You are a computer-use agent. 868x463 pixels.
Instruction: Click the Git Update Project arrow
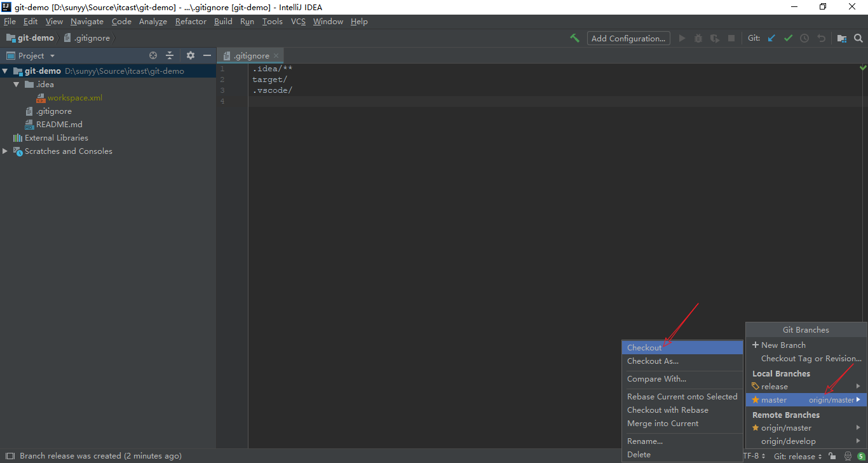click(771, 38)
